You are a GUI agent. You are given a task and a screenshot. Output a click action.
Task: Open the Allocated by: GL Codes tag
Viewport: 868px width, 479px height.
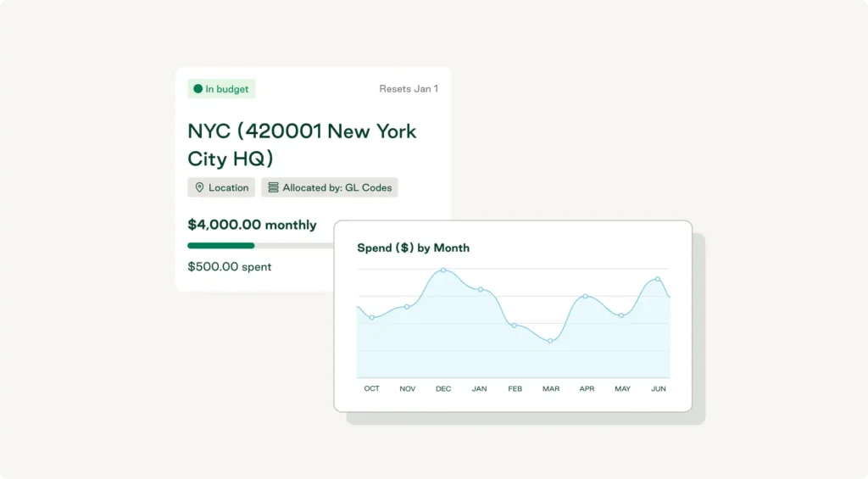330,187
